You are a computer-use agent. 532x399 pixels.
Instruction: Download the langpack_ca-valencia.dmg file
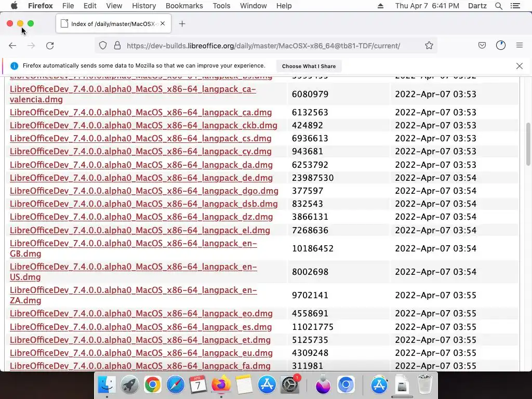click(x=132, y=94)
